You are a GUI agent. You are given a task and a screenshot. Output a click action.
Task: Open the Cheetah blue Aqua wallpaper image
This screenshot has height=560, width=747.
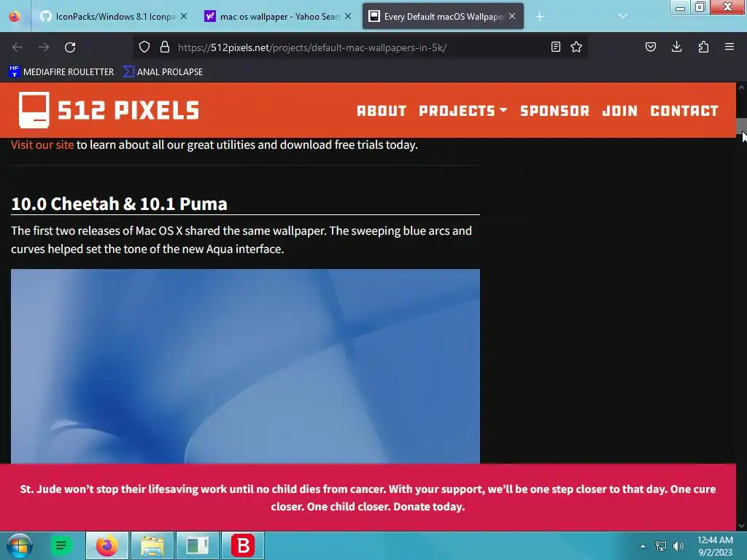pyautogui.click(x=245, y=366)
